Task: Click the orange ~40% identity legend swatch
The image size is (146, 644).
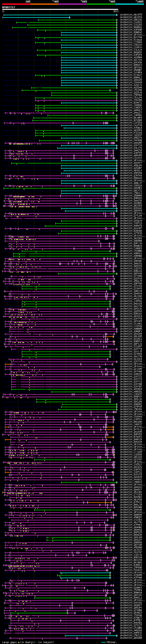Action: point(45,4)
